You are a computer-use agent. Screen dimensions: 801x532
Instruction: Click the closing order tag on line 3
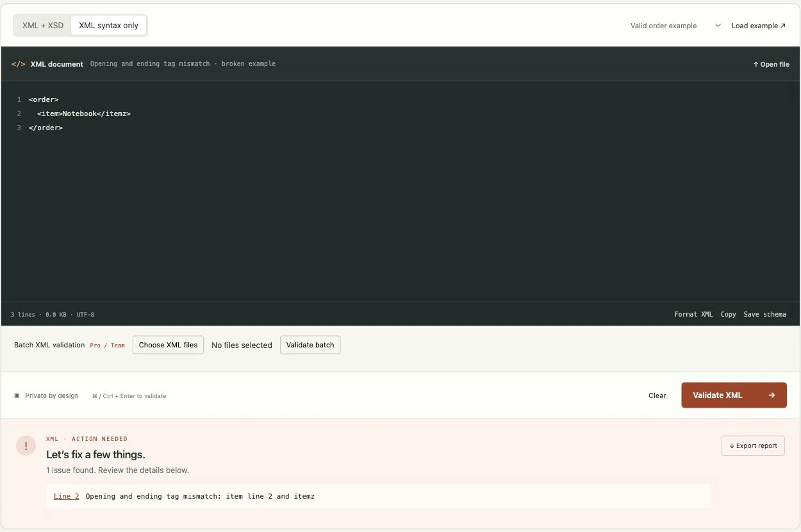tap(45, 128)
